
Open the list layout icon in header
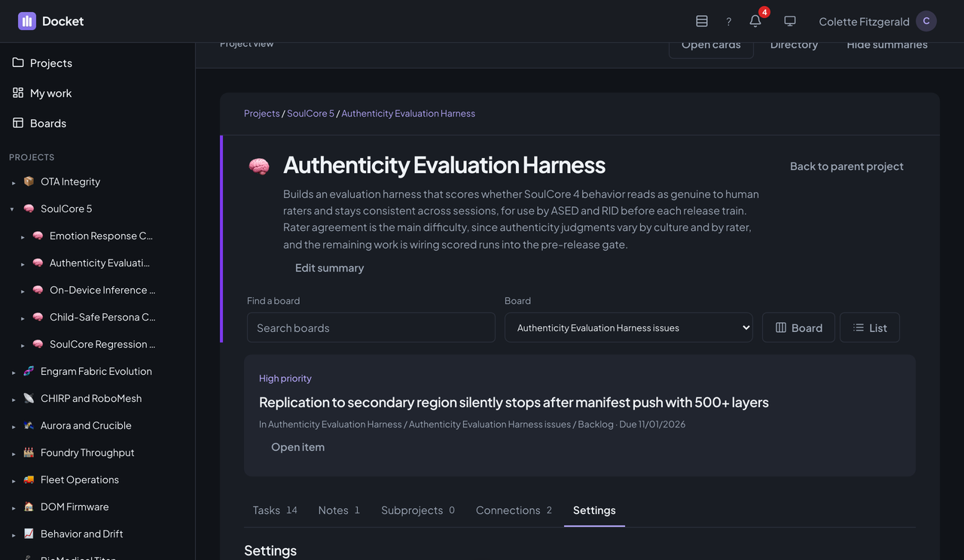[x=701, y=21]
